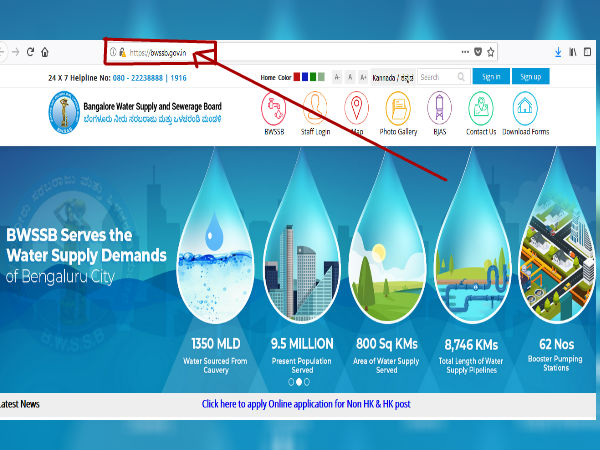Image resolution: width=600 pixels, height=450 pixels.
Task: Click the '1350 MLD' text
Action: coord(216,344)
